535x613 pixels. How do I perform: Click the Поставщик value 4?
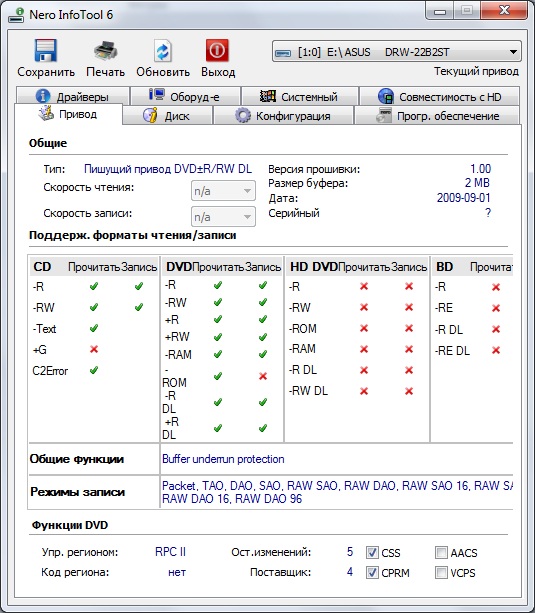(x=350, y=572)
